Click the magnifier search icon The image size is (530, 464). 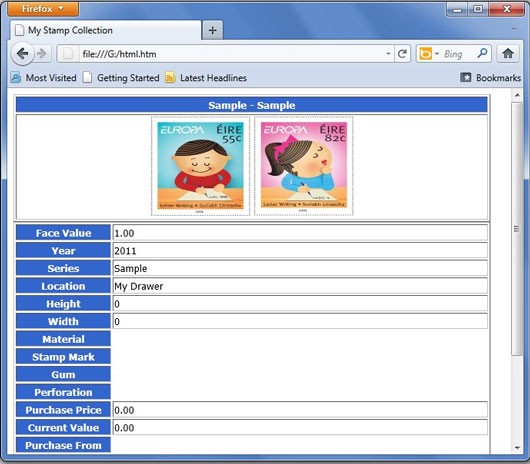click(x=482, y=53)
